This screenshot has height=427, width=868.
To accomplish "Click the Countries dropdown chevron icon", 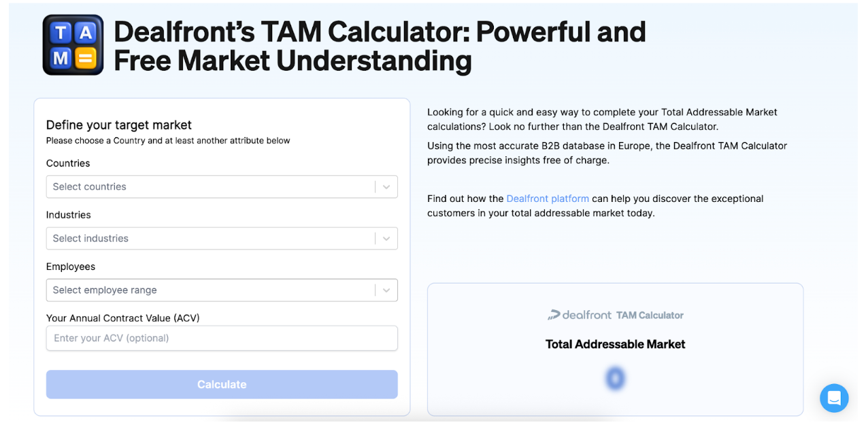I will (386, 186).
